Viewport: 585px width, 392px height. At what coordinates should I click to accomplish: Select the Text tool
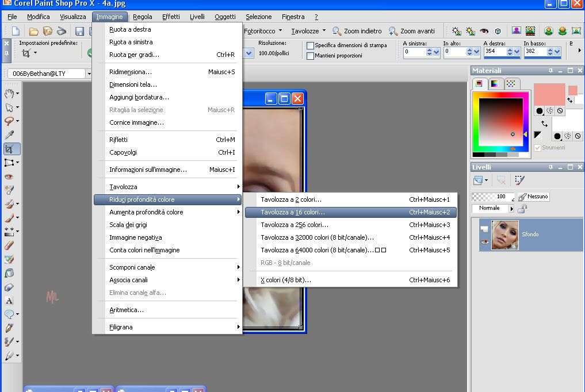[9, 301]
